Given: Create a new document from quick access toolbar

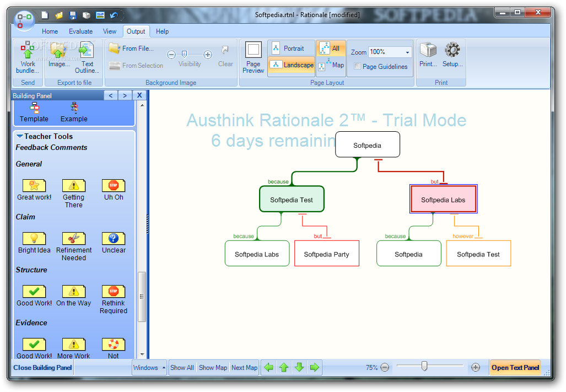Looking at the screenshot, I should (x=45, y=15).
